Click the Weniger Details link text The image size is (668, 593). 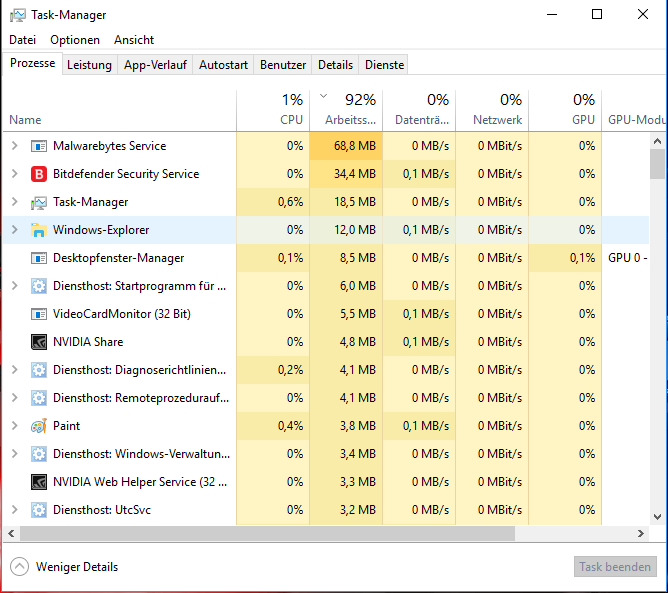(x=77, y=567)
